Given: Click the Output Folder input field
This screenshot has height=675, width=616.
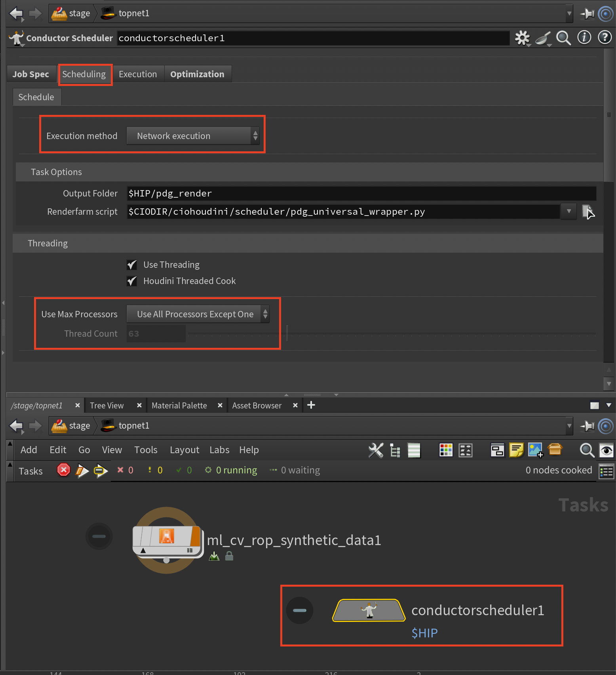Looking at the screenshot, I should [x=361, y=193].
